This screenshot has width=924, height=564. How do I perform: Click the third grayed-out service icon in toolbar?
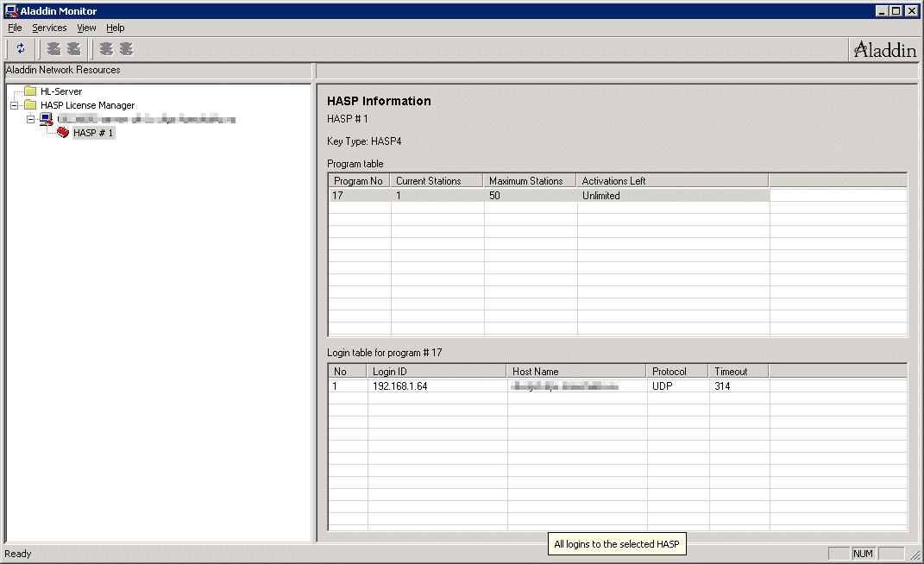pos(106,49)
